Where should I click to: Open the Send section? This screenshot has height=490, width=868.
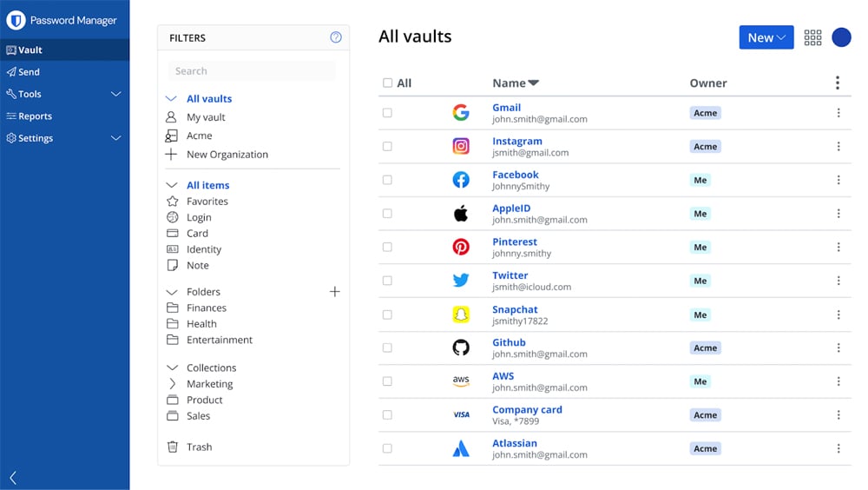coord(29,72)
